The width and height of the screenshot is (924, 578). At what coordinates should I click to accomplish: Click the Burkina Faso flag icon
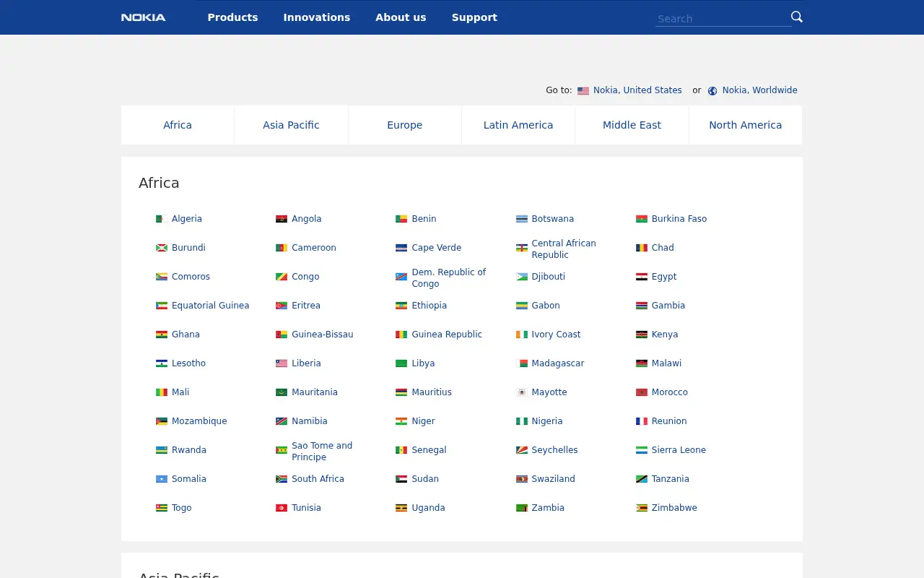tap(642, 219)
